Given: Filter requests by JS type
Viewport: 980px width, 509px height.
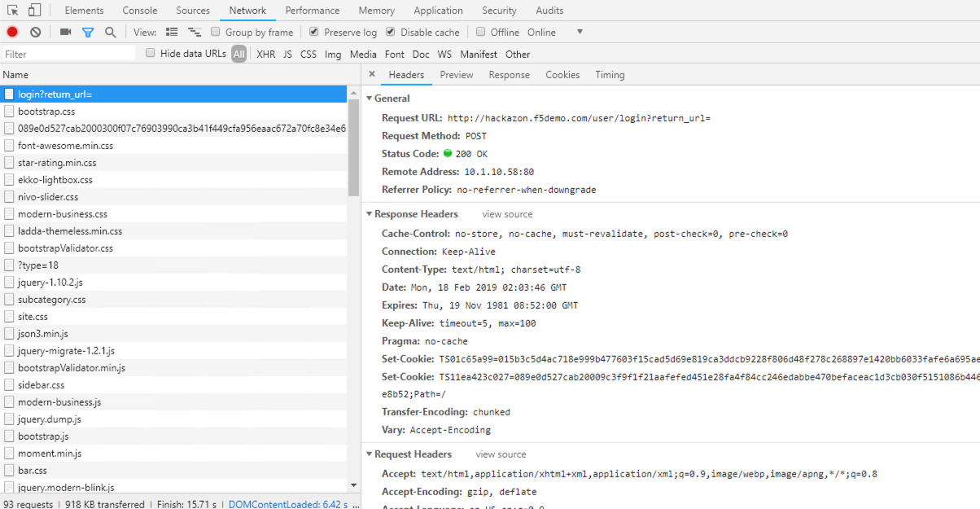Looking at the screenshot, I should click(x=287, y=55).
